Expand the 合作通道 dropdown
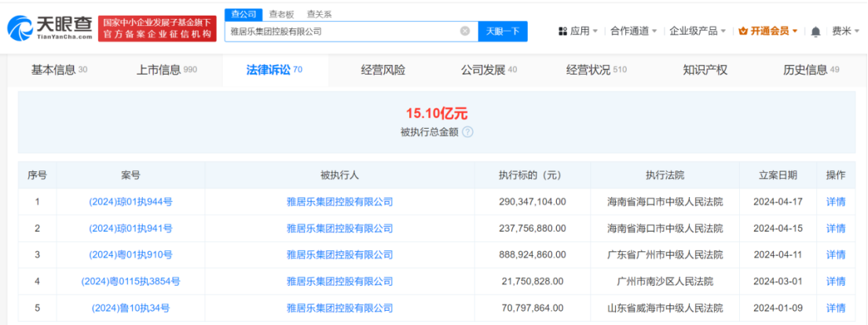Screen dimensions: 868x325 tap(634, 31)
